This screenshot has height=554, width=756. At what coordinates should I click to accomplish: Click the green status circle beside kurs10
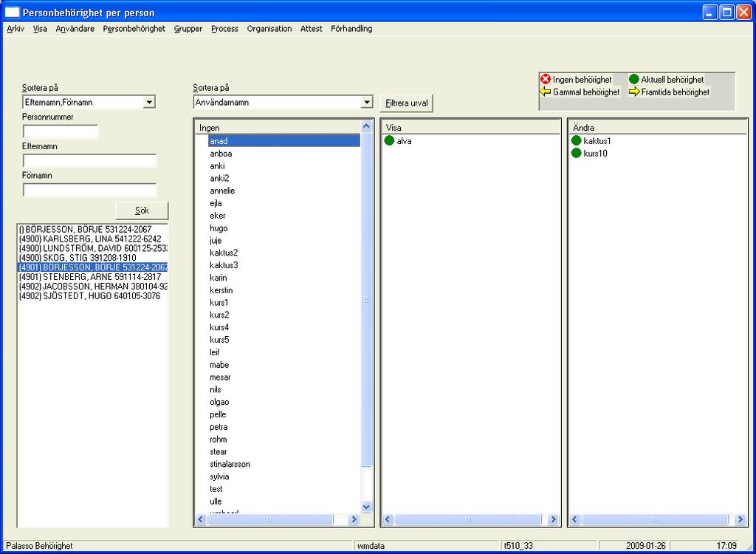click(x=576, y=154)
